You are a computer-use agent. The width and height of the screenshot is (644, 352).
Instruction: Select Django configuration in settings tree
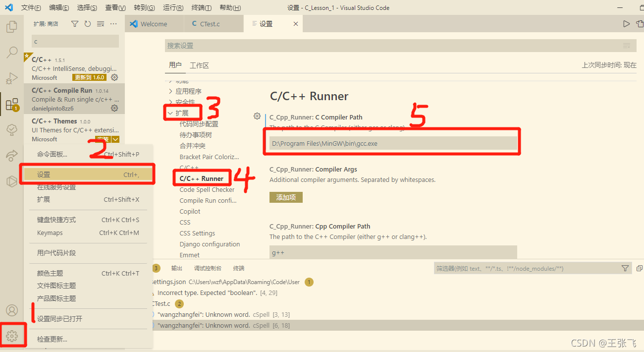coord(210,244)
